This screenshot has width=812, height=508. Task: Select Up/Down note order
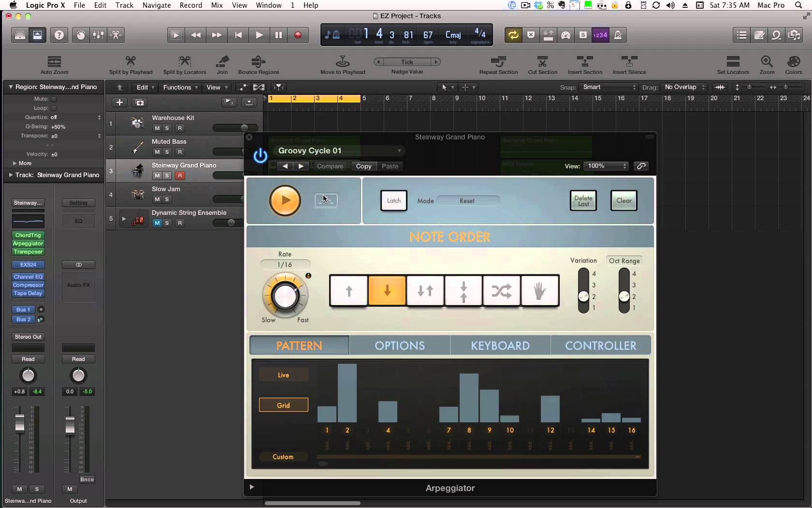click(x=425, y=291)
